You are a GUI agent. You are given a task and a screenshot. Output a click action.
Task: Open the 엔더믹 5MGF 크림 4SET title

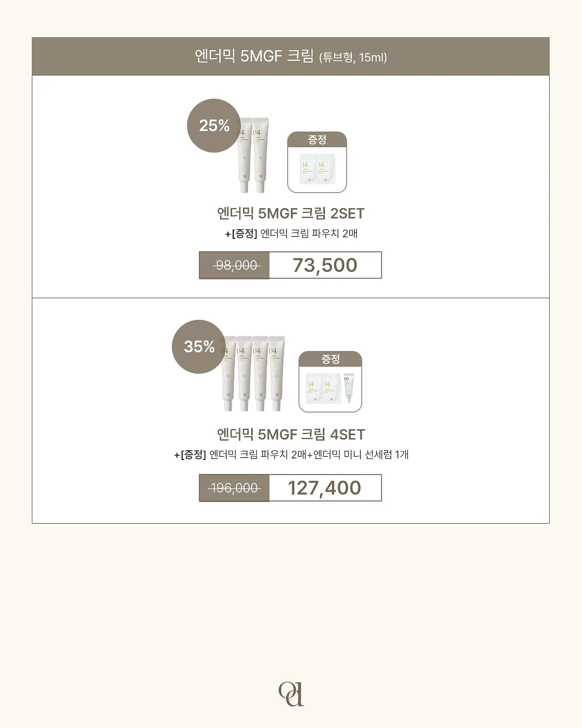pos(291,435)
